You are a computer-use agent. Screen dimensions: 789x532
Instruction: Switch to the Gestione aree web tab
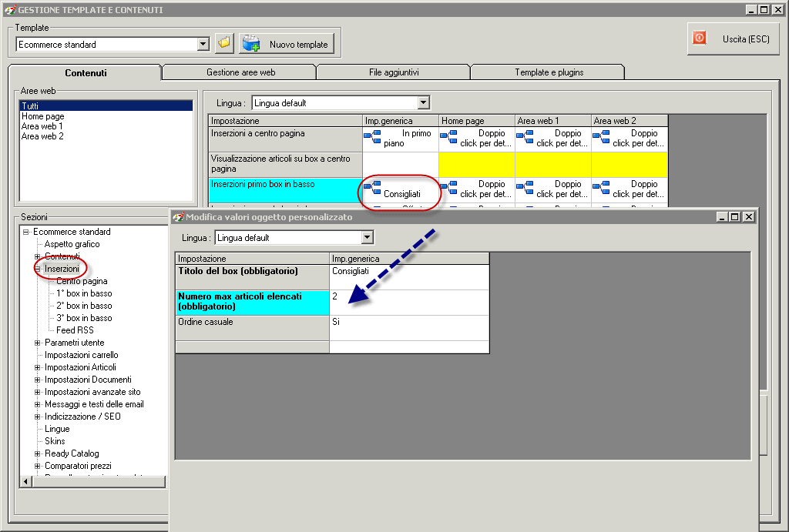pos(240,72)
